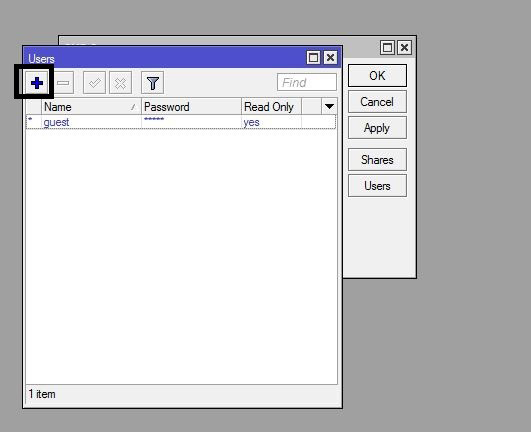Confirm with the OK button
Viewport: 531px width, 432px height.
tap(377, 75)
